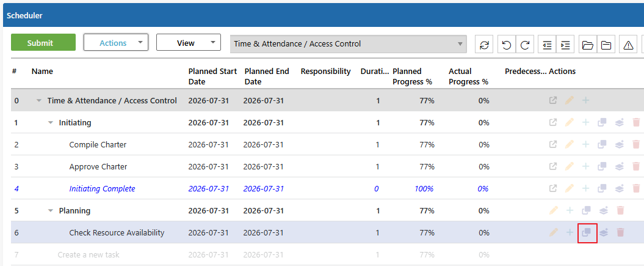
Task: Click the indent task icon
Action: coord(565,44)
